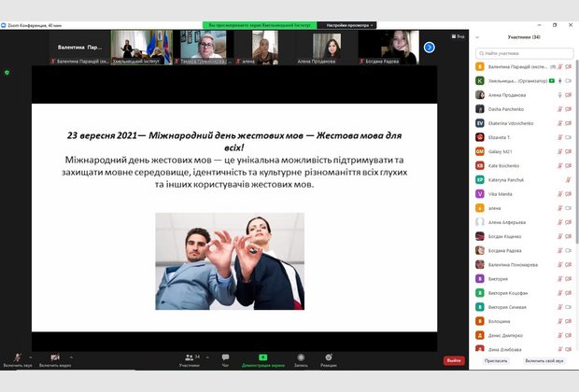
Task: Click Kate Boichenko camera-off icon
Action: tap(569, 165)
